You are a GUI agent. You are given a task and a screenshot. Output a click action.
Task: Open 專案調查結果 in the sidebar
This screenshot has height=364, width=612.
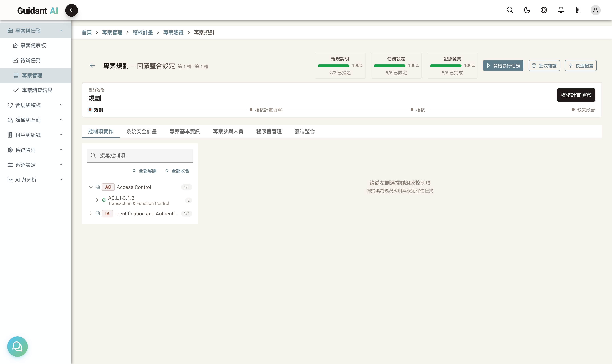[x=36, y=90]
